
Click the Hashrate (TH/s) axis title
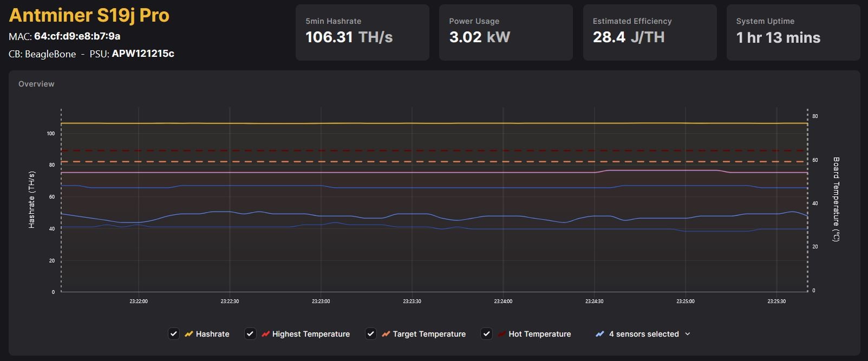pyautogui.click(x=31, y=200)
